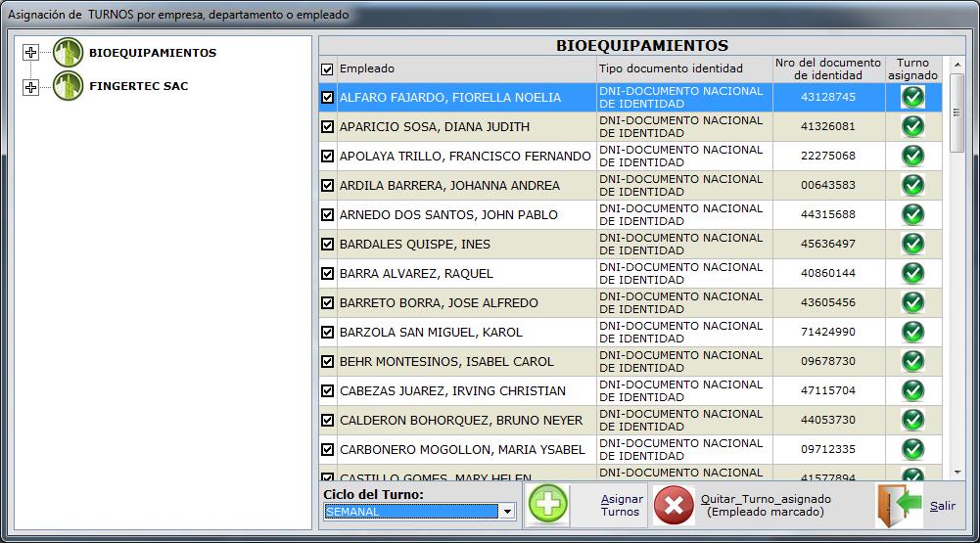This screenshot has width=980, height=543.
Task: Click the Tipo documento identidad column header
Action: (671, 68)
